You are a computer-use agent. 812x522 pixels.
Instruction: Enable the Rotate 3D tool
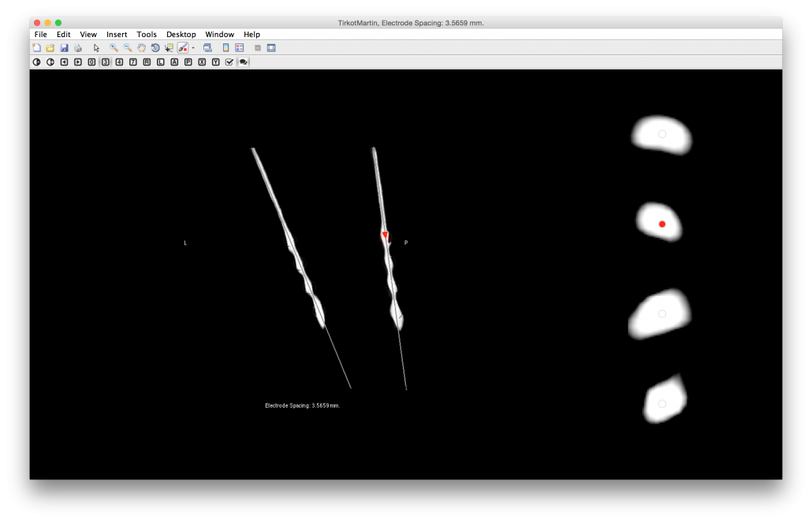pos(155,47)
